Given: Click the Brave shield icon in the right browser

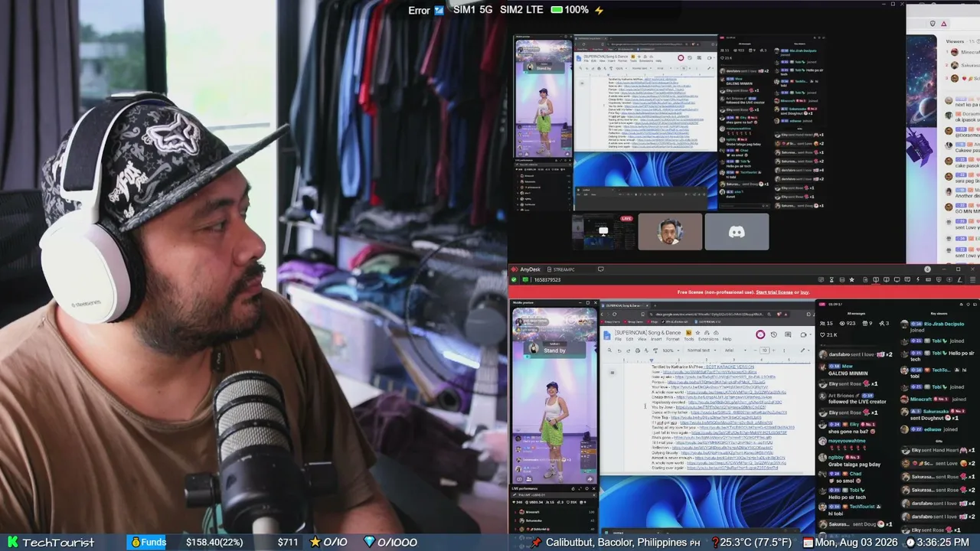Looking at the screenshot, I should click(933, 24).
